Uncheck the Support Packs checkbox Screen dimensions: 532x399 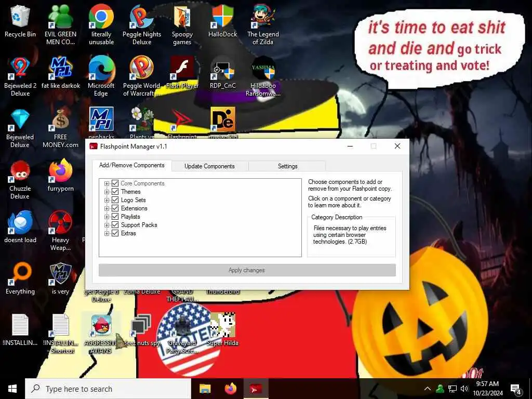(x=115, y=225)
